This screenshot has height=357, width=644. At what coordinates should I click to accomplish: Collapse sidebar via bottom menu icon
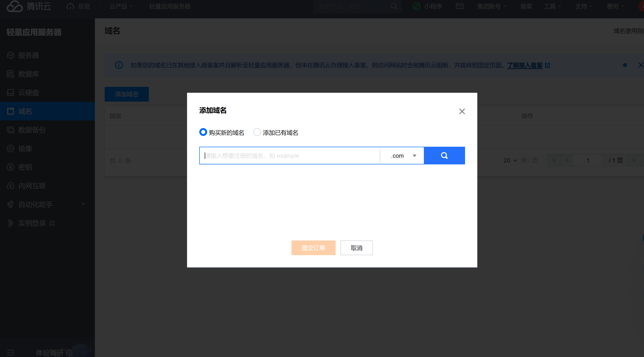tap(11, 353)
